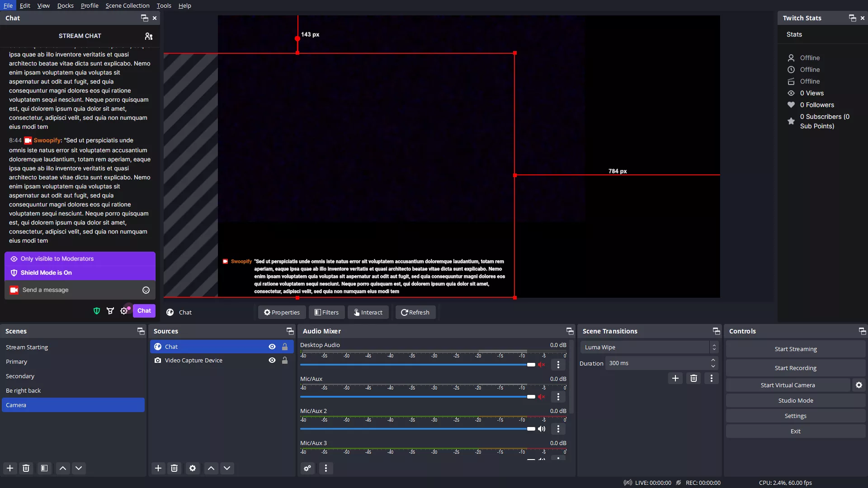The image size is (868, 488).
Task: Open virtual camera settings gear icon
Action: coord(859,385)
